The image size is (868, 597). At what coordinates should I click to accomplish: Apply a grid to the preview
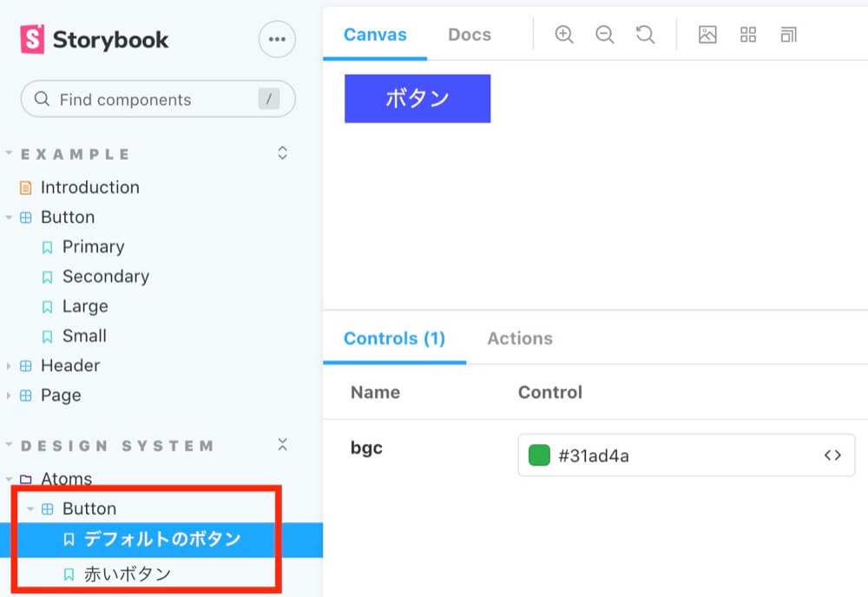747,35
